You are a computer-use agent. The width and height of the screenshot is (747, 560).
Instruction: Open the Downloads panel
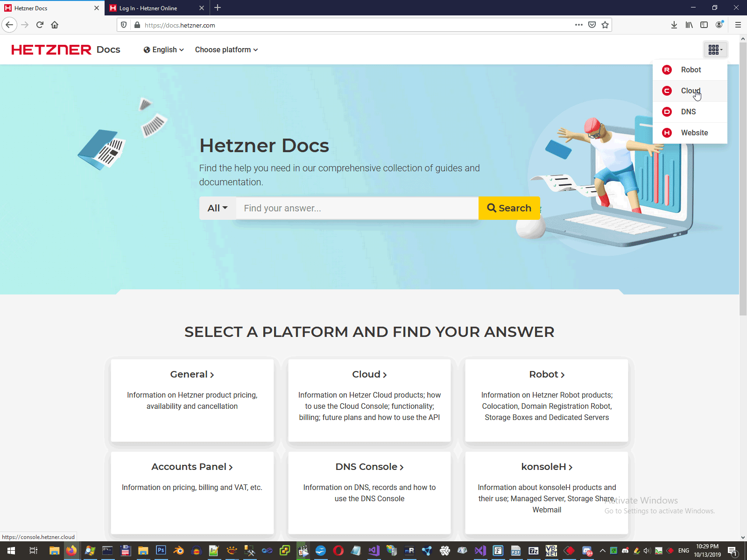coord(674,25)
